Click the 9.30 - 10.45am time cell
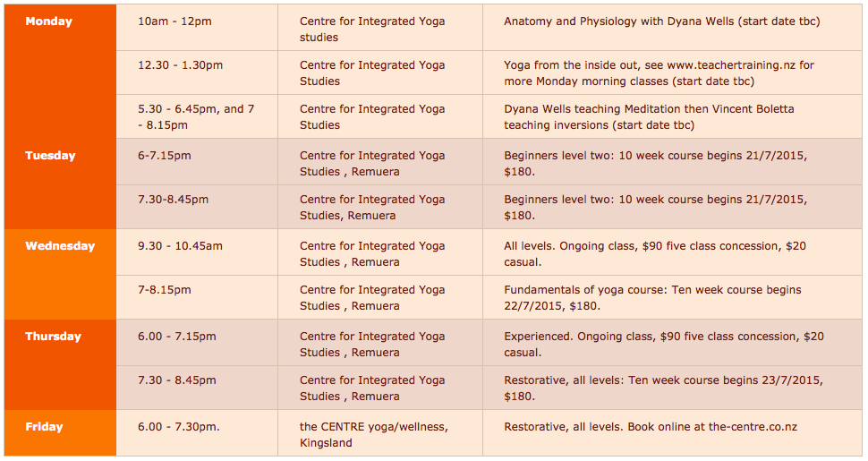This screenshot has height=461, width=868. coord(180,246)
